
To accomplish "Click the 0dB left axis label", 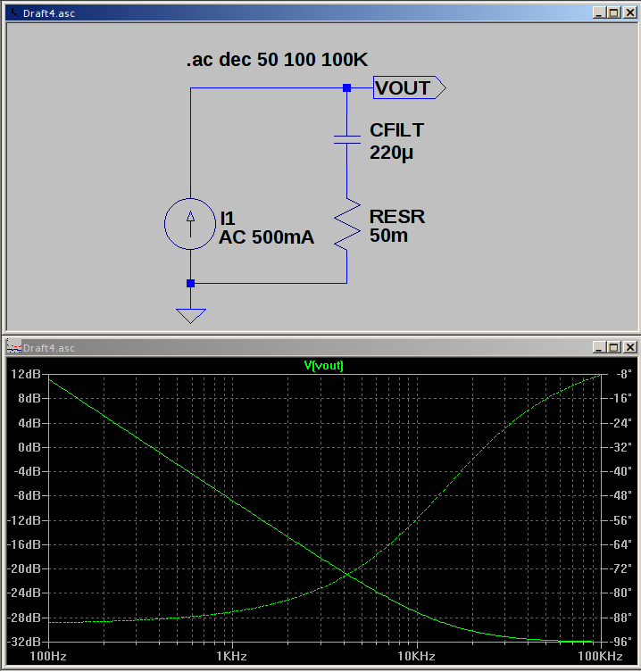I will [29, 447].
